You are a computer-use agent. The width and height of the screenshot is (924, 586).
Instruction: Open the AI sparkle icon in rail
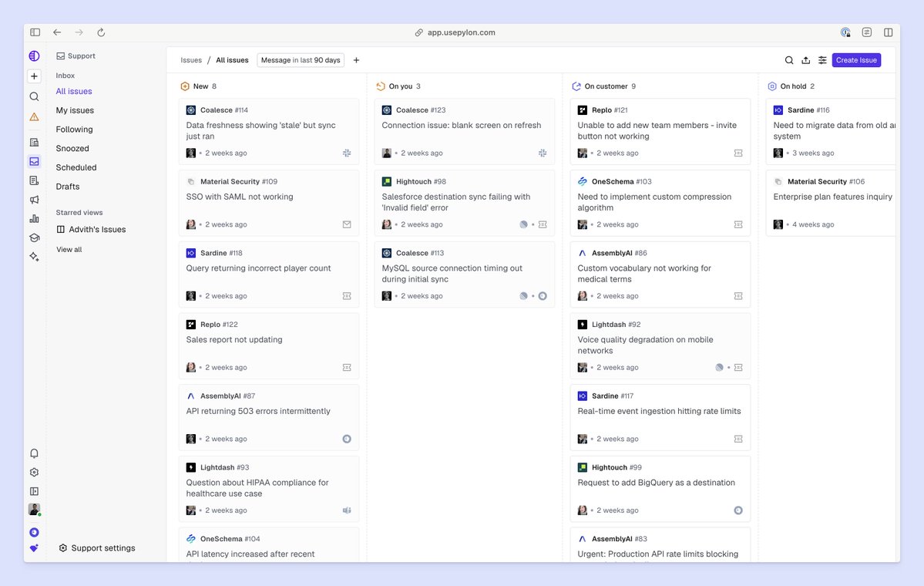pos(34,257)
